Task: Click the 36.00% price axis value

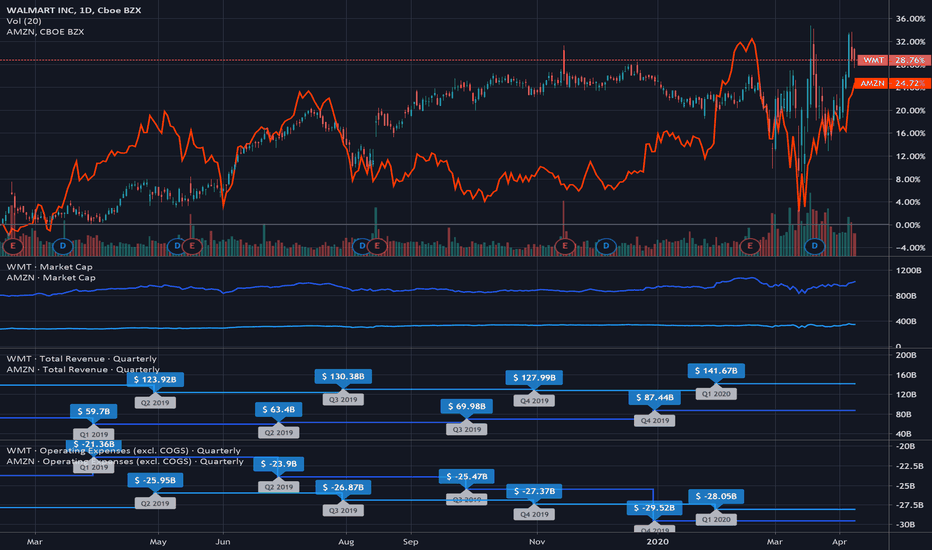Action: click(910, 19)
